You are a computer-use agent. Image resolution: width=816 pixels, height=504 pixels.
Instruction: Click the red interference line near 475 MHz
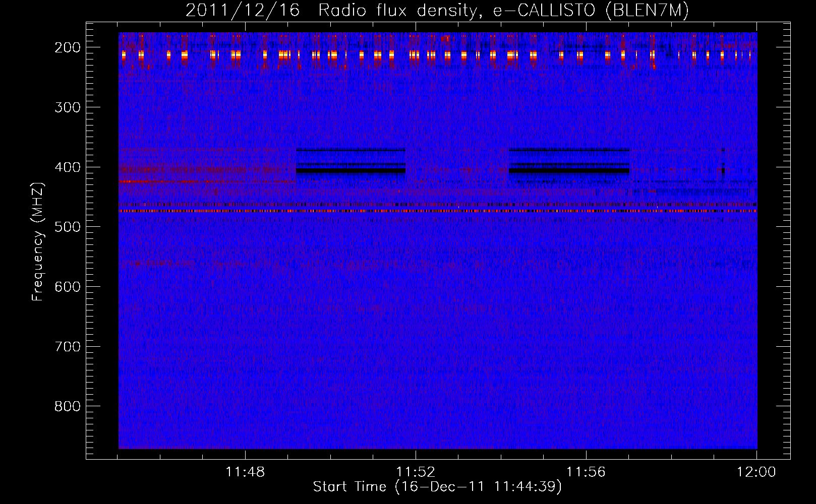tap(438, 211)
